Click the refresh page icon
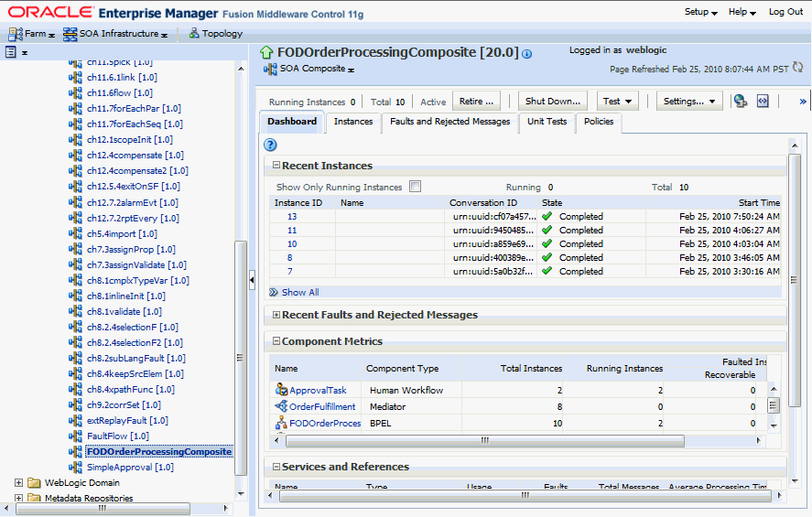This screenshot has width=812, height=517. coord(797,68)
